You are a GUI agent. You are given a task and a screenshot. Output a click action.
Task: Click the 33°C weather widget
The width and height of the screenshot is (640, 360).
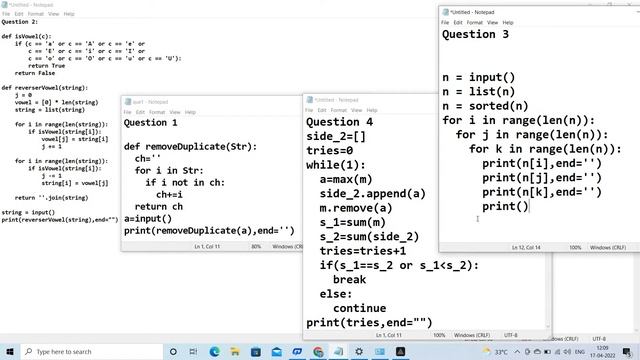click(x=495, y=351)
